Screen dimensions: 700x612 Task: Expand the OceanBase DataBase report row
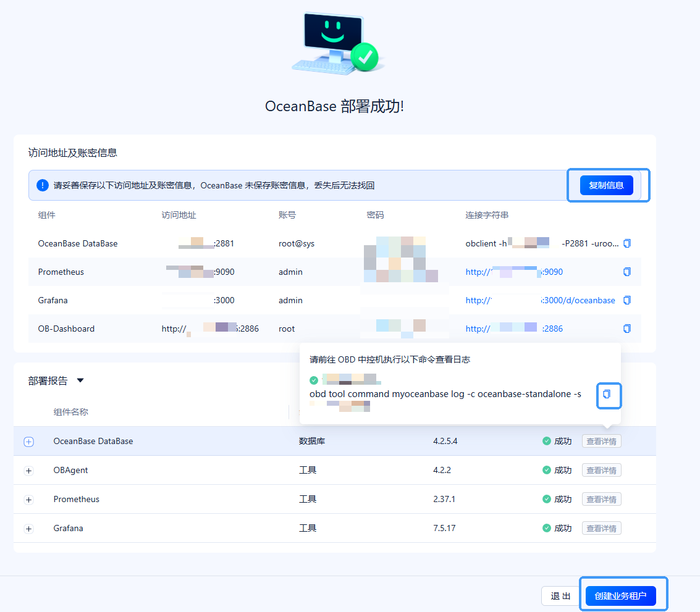(x=28, y=442)
